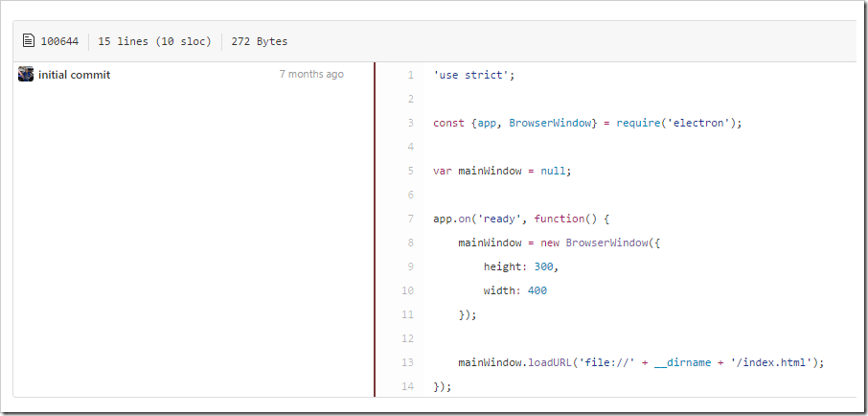868x416 pixels.
Task: Click the '15 lines (10 sloc)' text
Action: pyautogui.click(x=154, y=41)
